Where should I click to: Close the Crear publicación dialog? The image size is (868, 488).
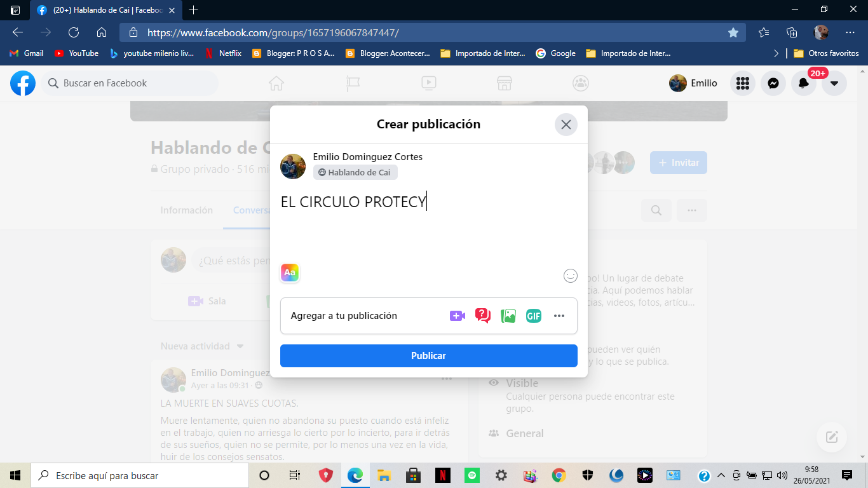coord(566,125)
